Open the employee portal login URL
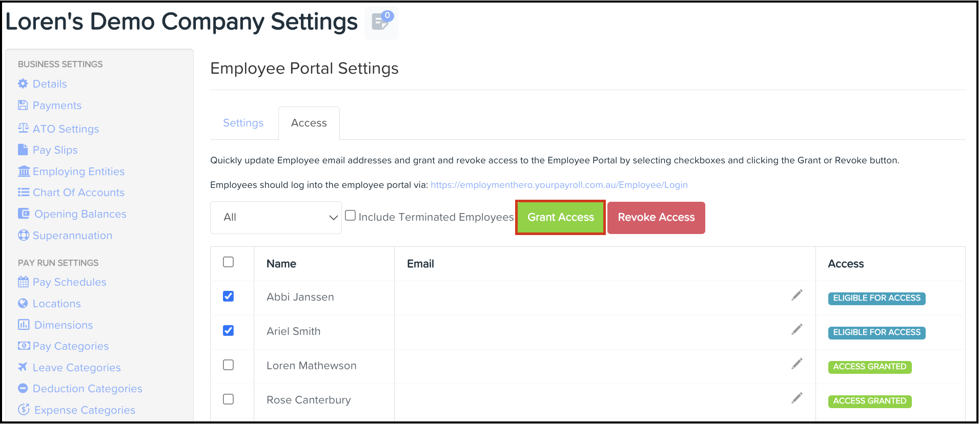The image size is (980, 424). coord(559,185)
